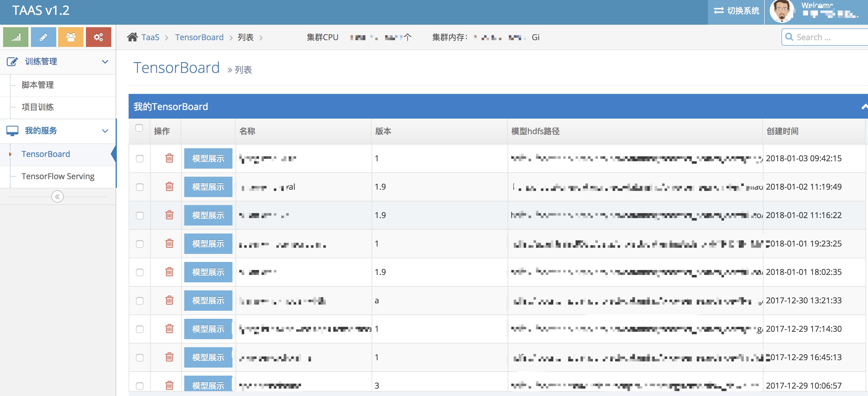Delete the row created 2017-12-30 13:21:33

(x=169, y=300)
